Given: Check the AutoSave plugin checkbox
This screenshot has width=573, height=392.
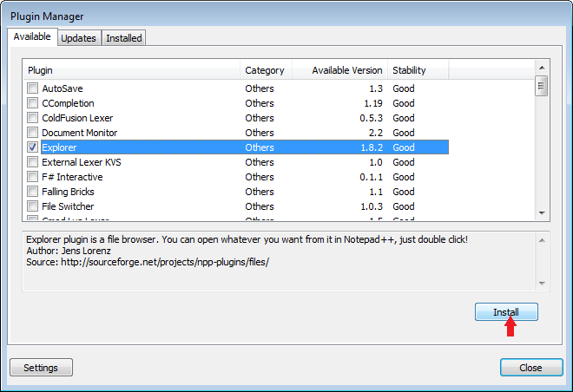Looking at the screenshot, I should [33, 88].
